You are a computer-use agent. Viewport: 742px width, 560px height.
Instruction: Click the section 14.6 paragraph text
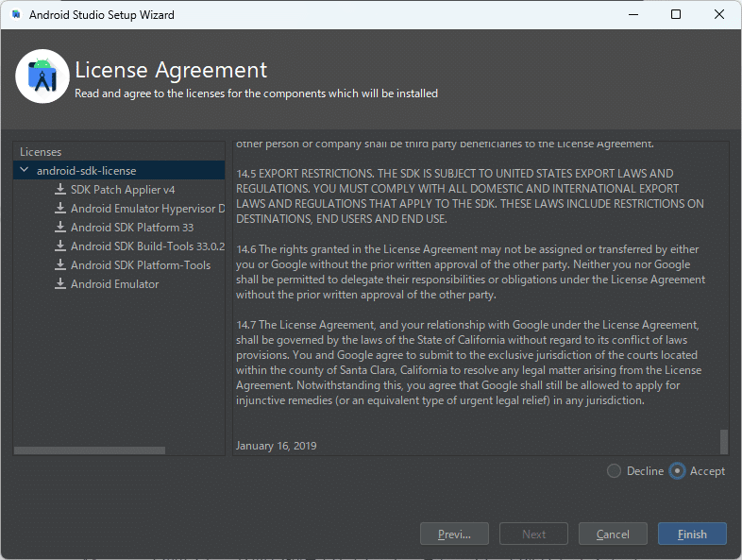click(x=471, y=272)
